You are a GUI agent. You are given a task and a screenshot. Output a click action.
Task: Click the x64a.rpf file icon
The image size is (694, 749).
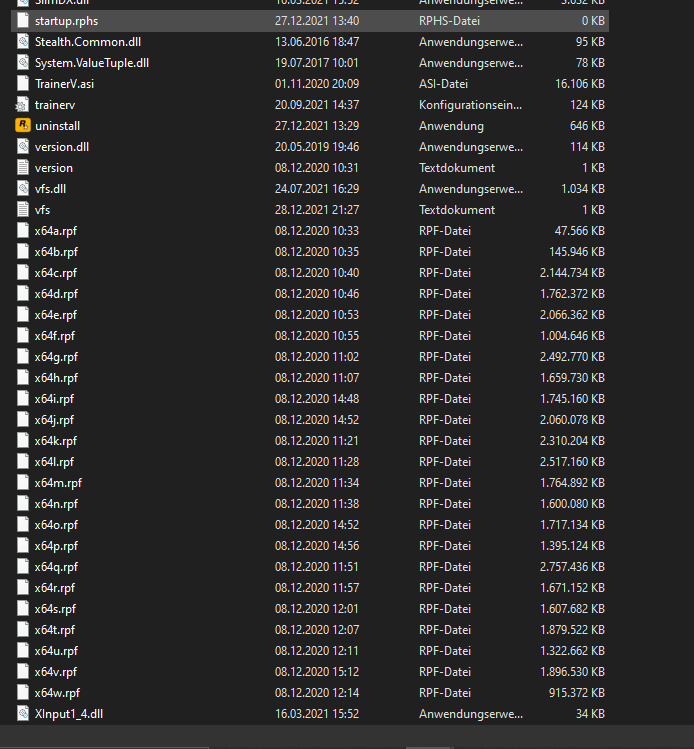click(22, 231)
